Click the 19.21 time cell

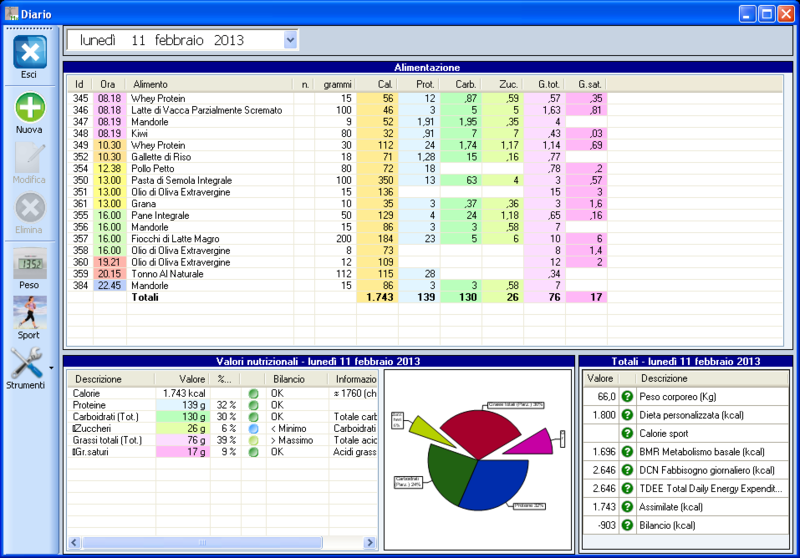point(110,262)
